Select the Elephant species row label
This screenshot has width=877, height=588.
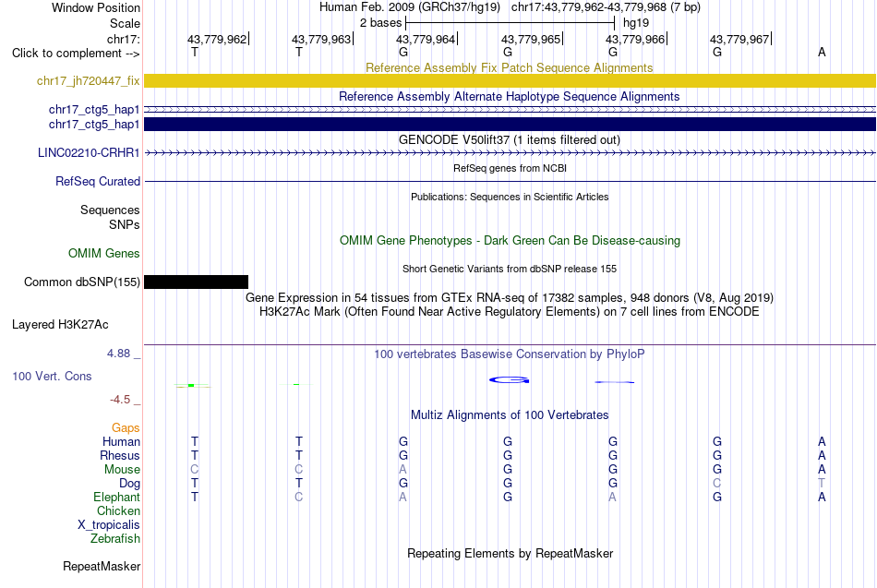(x=116, y=498)
